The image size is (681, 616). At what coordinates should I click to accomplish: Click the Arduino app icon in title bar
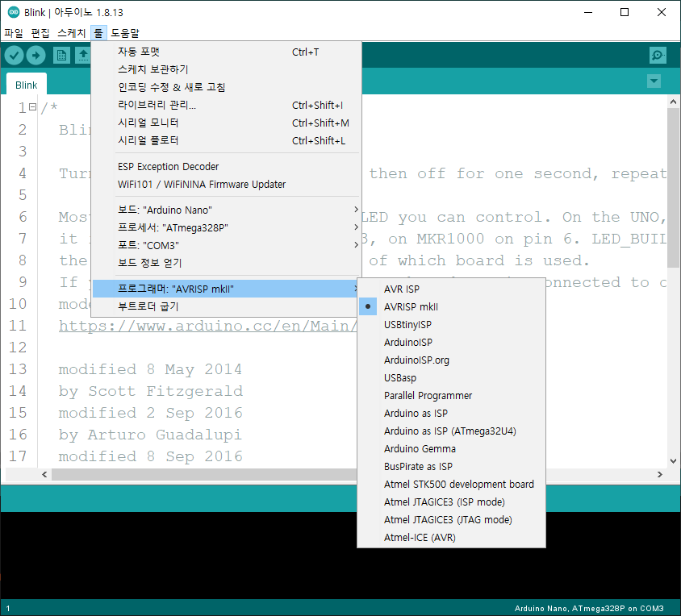coord(14,12)
